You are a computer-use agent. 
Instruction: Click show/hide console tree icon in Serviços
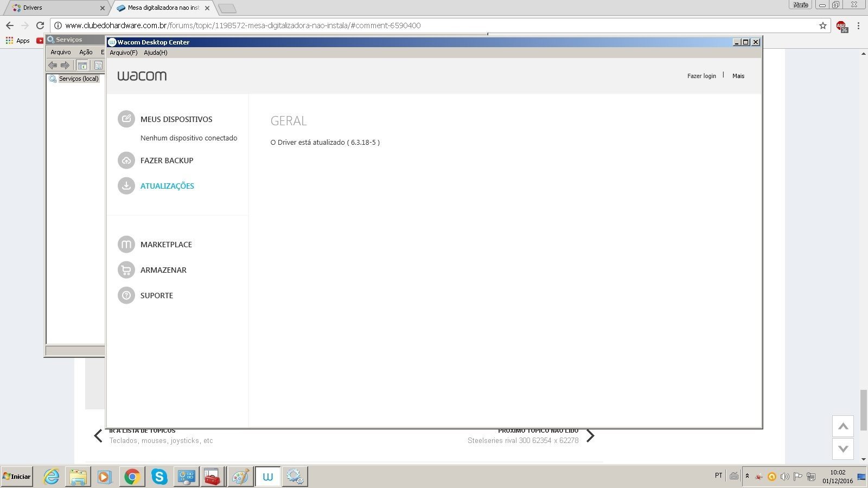(82, 65)
